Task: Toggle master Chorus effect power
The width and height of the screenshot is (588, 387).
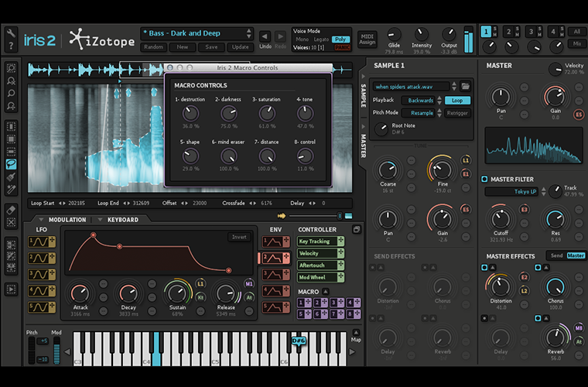Action: click(538, 267)
